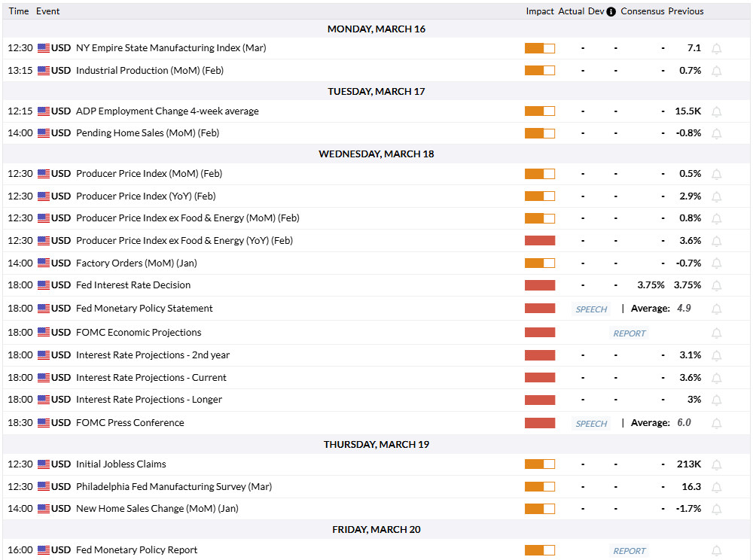Select the Wednesday, March 18 date header
Image resolution: width=753 pixels, height=560 pixels.
click(x=376, y=154)
